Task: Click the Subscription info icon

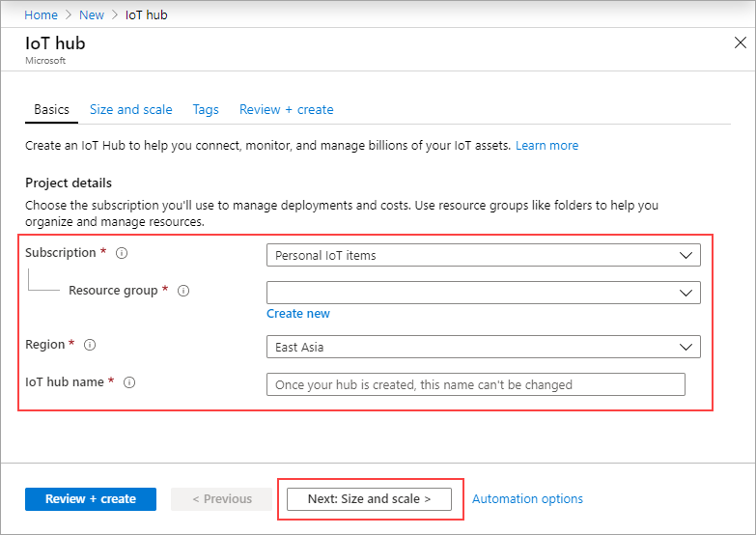Action: [x=122, y=253]
